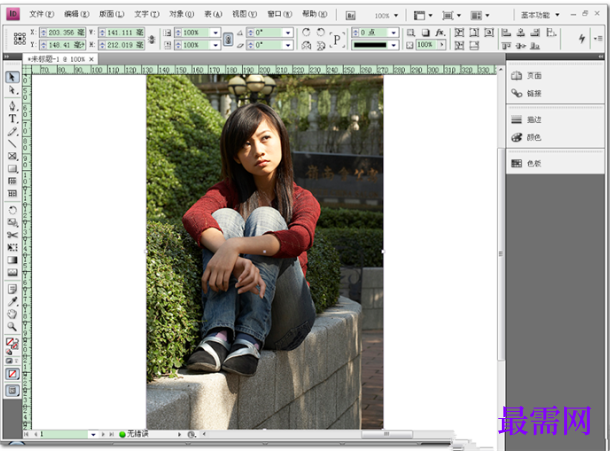Open the Screen Mode dropdown

451,16
